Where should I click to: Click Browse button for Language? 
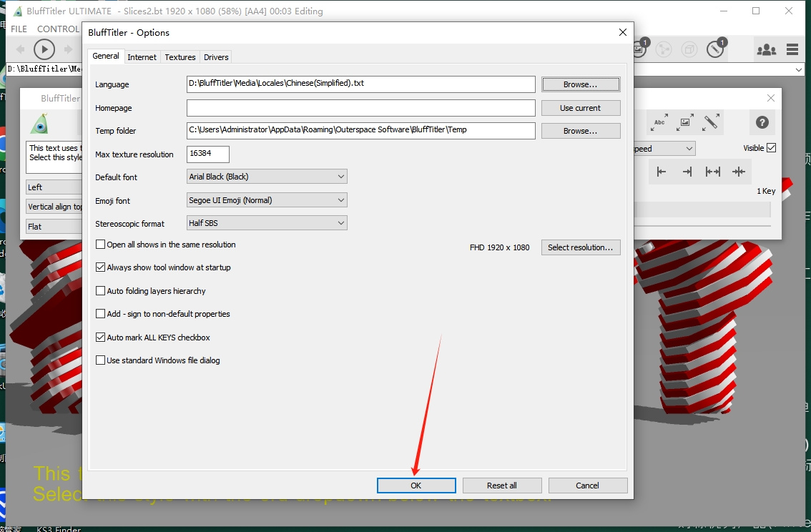(x=580, y=84)
